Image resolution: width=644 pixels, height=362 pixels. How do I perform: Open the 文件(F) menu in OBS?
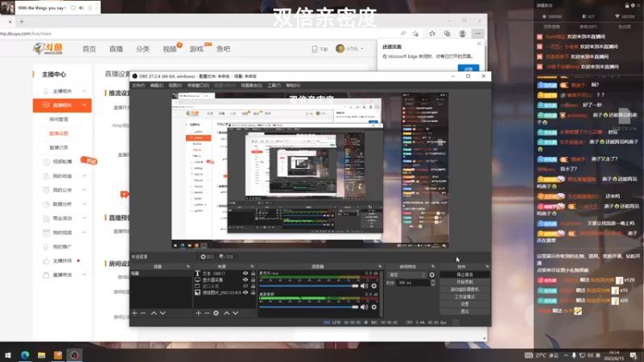coord(138,85)
